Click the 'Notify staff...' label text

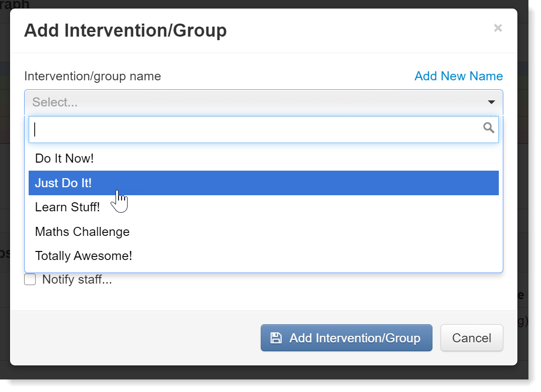pos(77,279)
